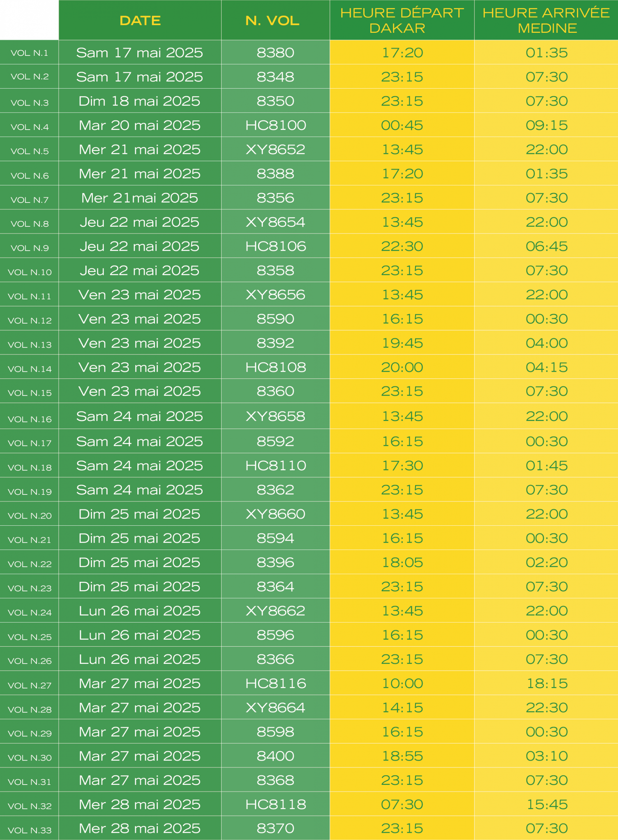Click the N. VOL column header

(272, 20)
